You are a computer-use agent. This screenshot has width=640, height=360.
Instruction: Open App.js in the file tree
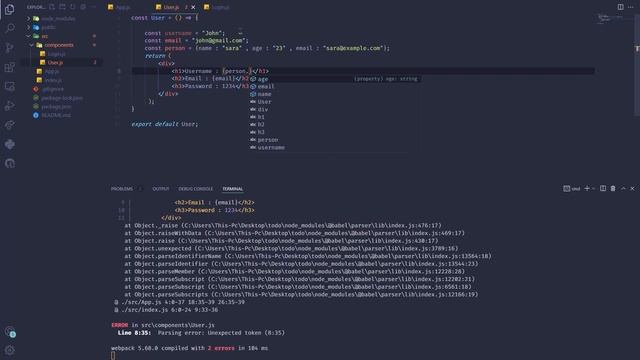[52, 71]
